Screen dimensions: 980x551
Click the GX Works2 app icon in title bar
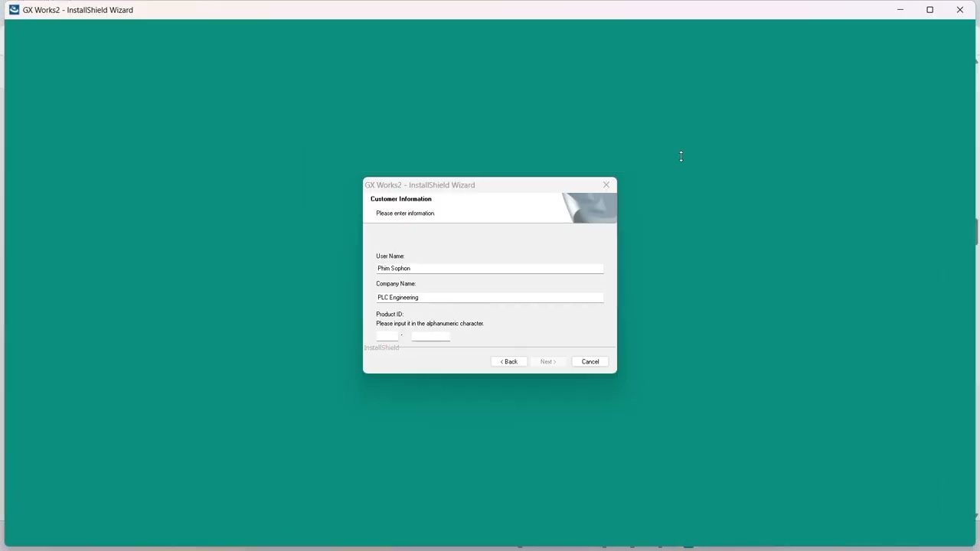point(14,10)
